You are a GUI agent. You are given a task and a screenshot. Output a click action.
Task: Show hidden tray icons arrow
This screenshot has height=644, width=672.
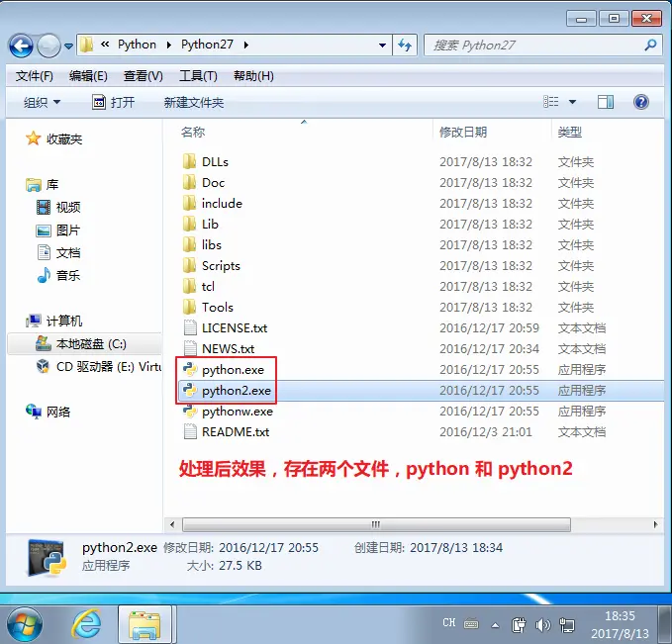(x=495, y=626)
